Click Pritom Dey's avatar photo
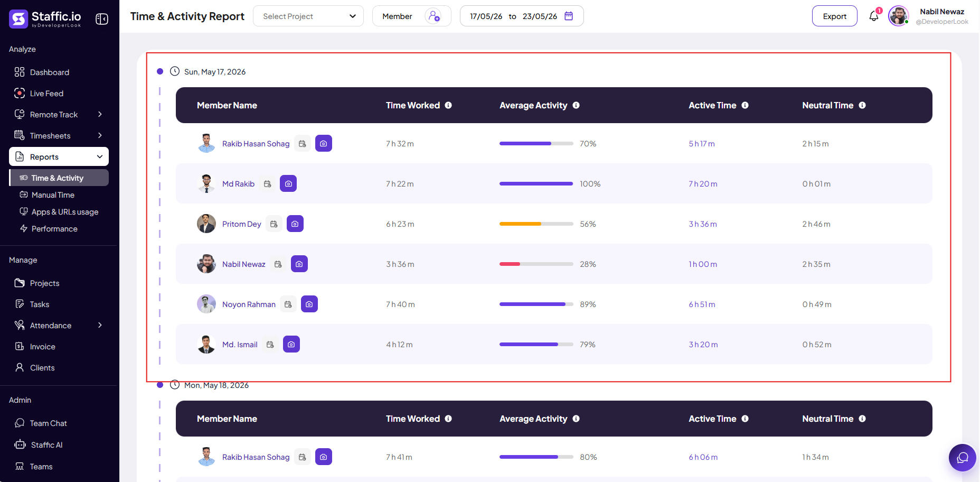Image resolution: width=980 pixels, height=482 pixels. [206, 224]
